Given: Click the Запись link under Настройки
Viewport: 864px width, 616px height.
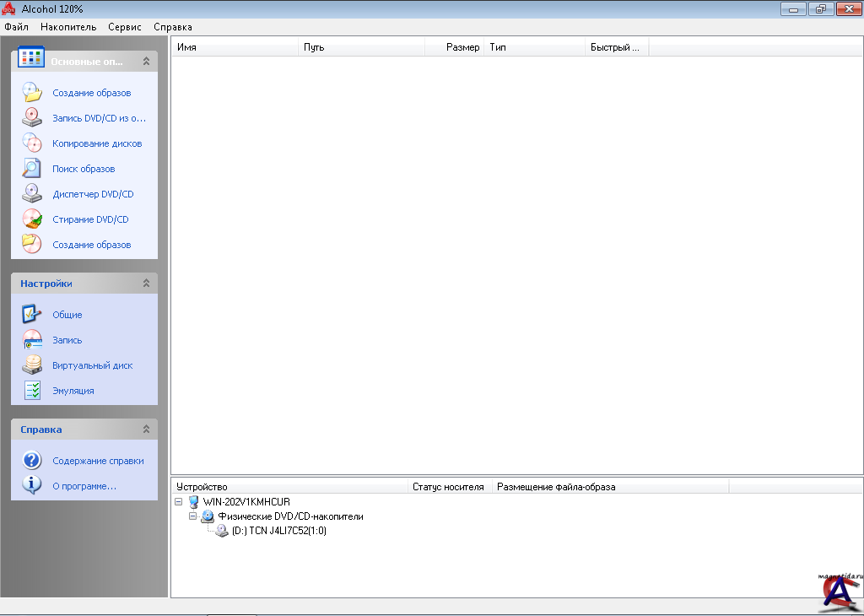Looking at the screenshot, I should (67, 340).
